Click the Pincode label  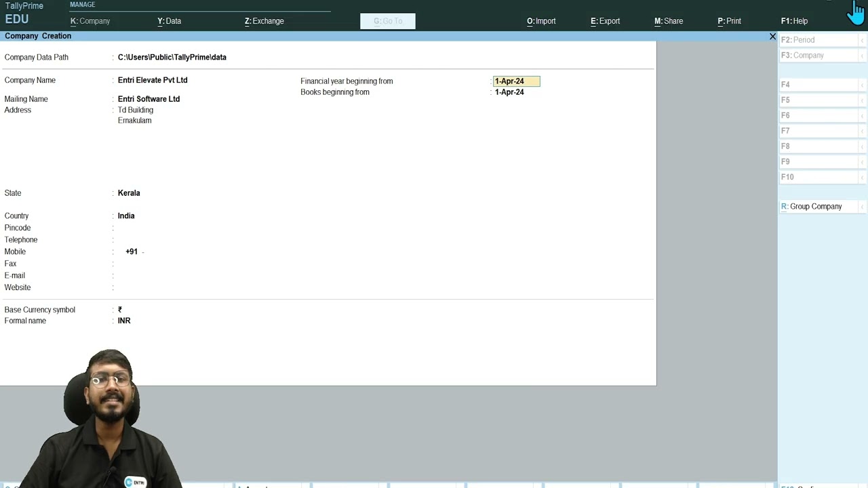[18, 228]
